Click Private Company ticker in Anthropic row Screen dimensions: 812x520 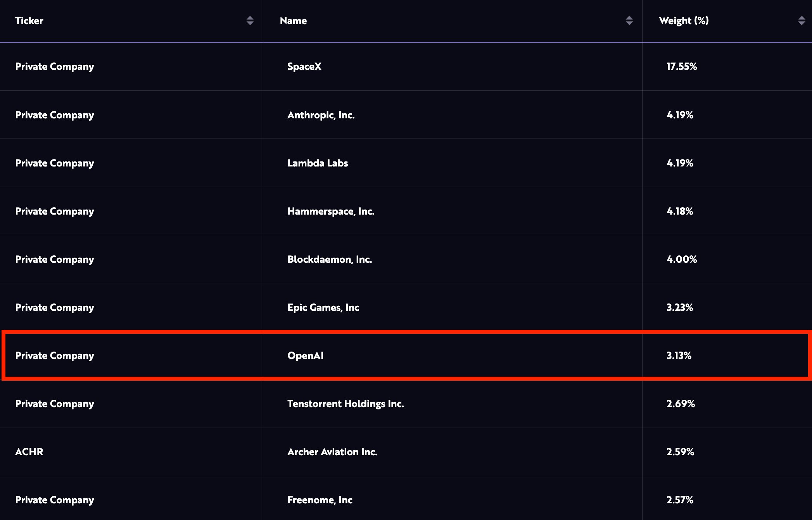(x=55, y=115)
